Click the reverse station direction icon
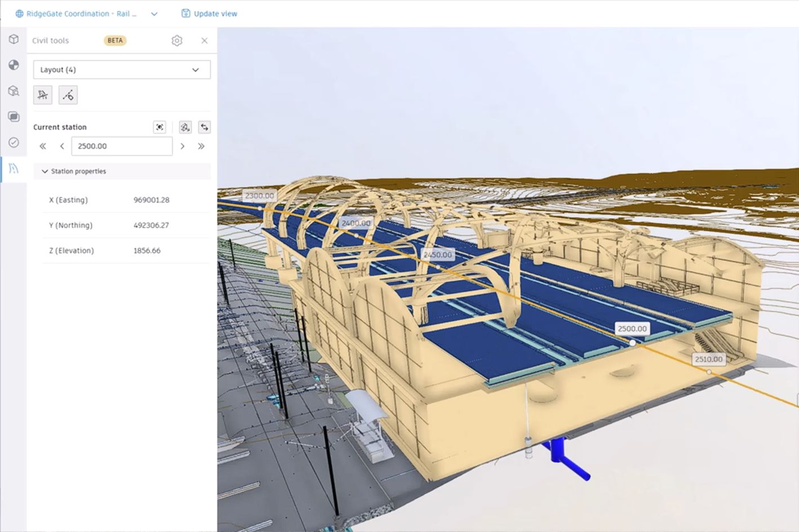 [x=204, y=127]
